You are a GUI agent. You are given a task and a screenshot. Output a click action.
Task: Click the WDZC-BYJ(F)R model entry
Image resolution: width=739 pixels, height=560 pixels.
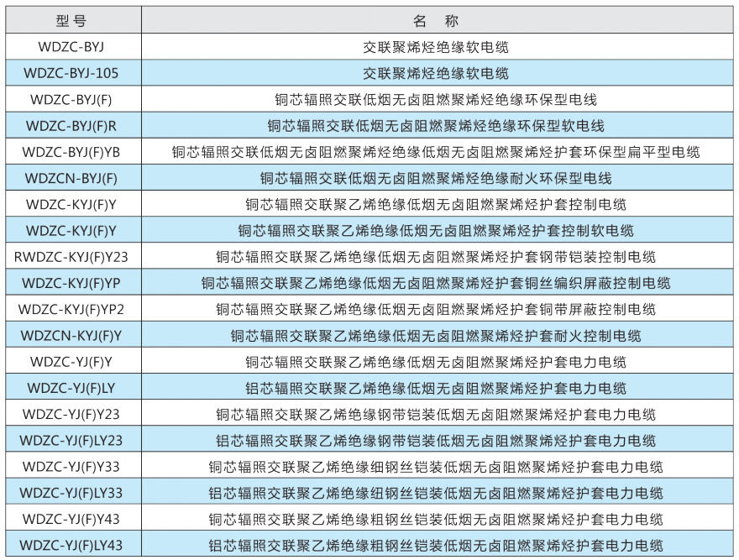coord(71,126)
